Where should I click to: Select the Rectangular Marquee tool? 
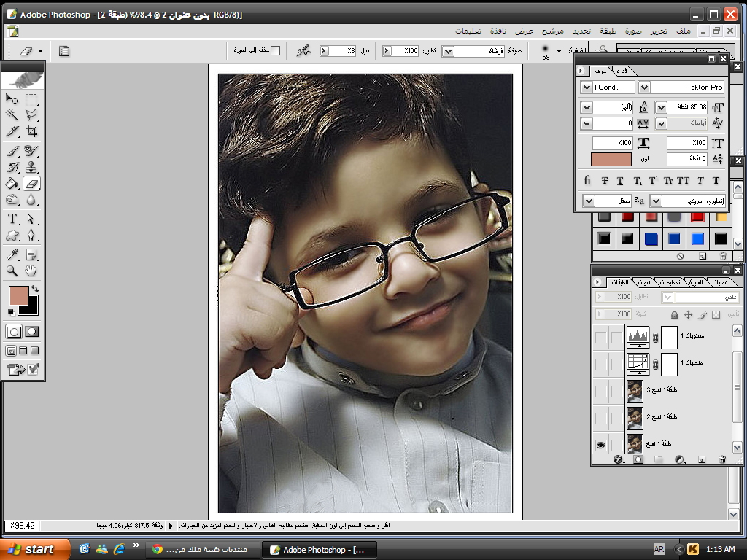31,99
